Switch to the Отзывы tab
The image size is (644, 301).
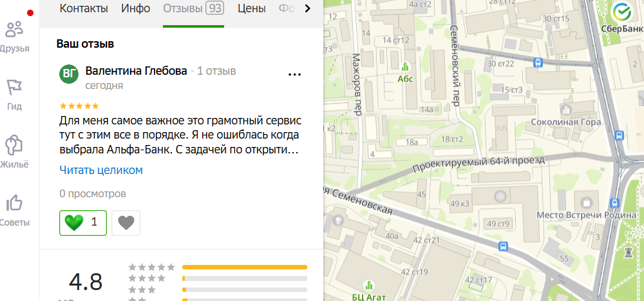[193, 8]
